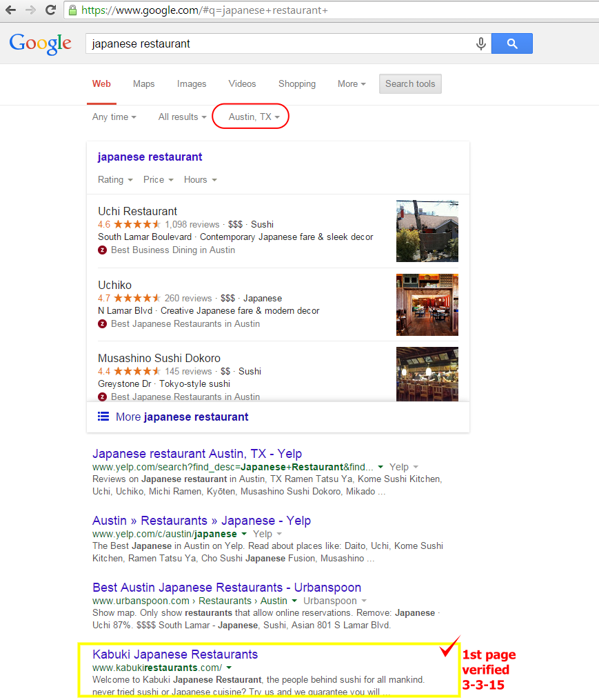This screenshot has height=700, width=599.
Task: Click Best Japanese Restaurants in Austin under Uchiko
Action: click(x=185, y=323)
